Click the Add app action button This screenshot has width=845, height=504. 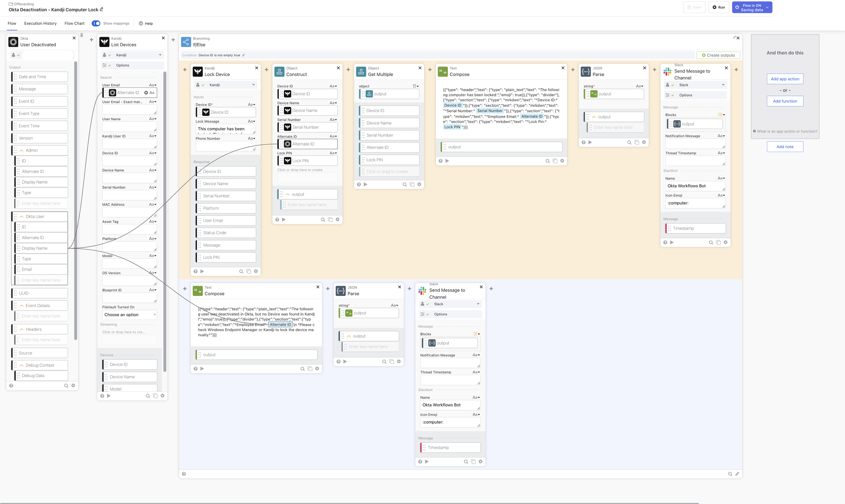point(784,79)
